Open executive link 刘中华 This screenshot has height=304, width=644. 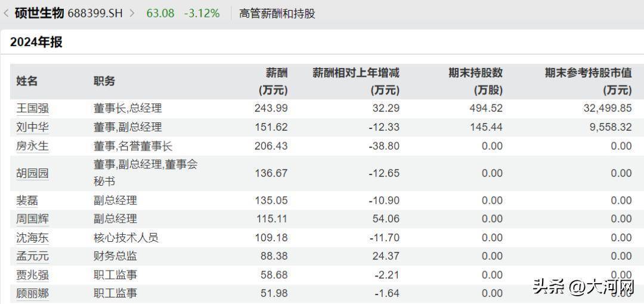[x=32, y=127]
